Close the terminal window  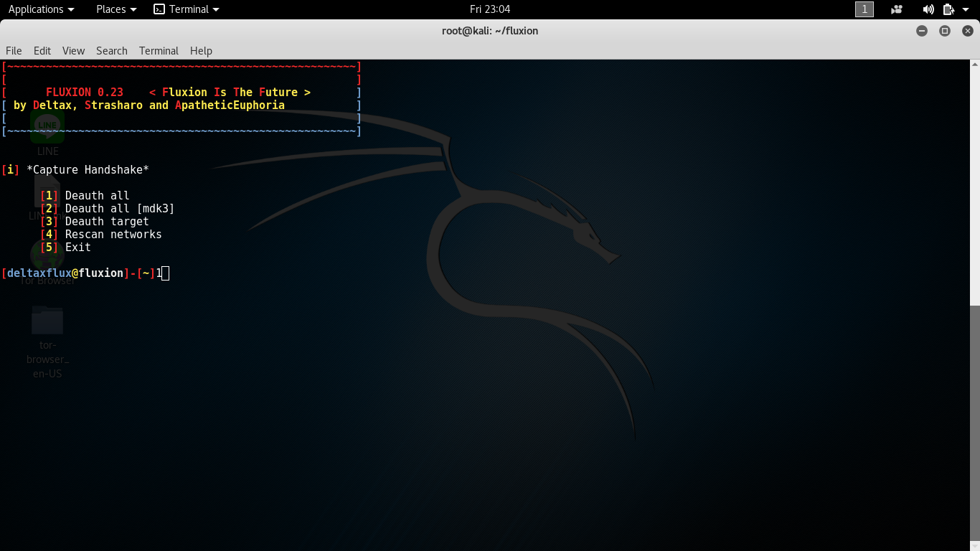[968, 31]
